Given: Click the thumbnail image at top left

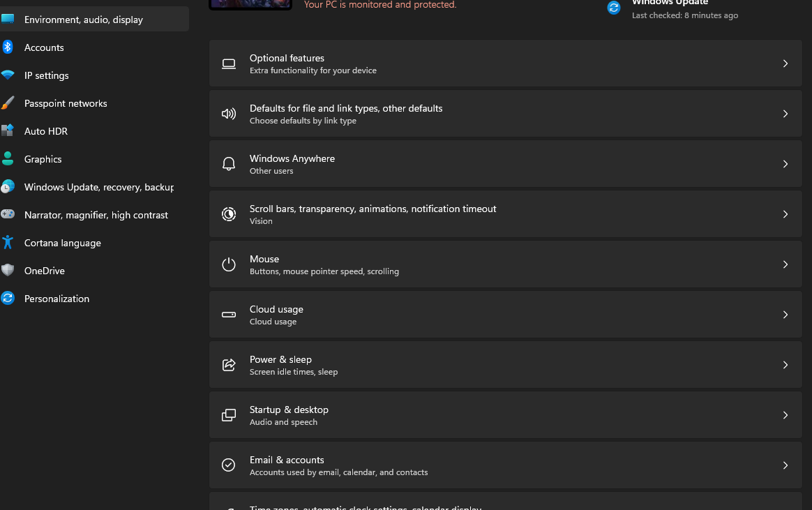Looking at the screenshot, I should click(x=250, y=3).
